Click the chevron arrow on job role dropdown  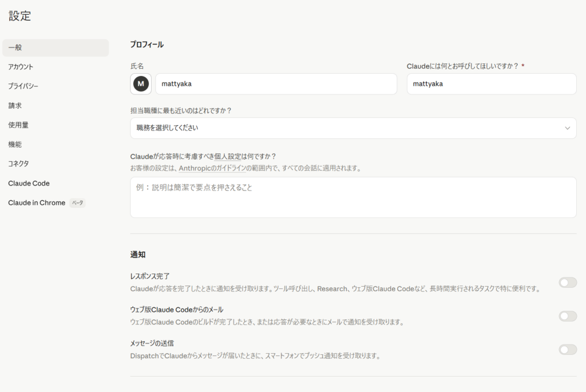(x=567, y=128)
